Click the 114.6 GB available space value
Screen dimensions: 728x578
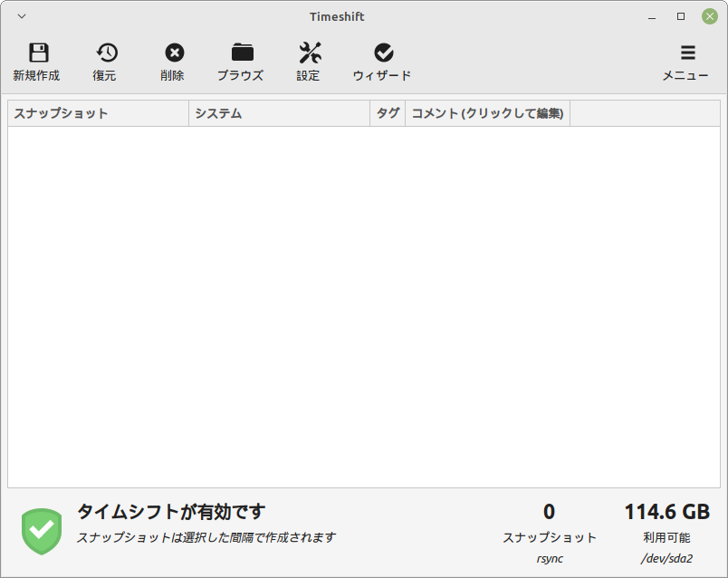(x=666, y=512)
